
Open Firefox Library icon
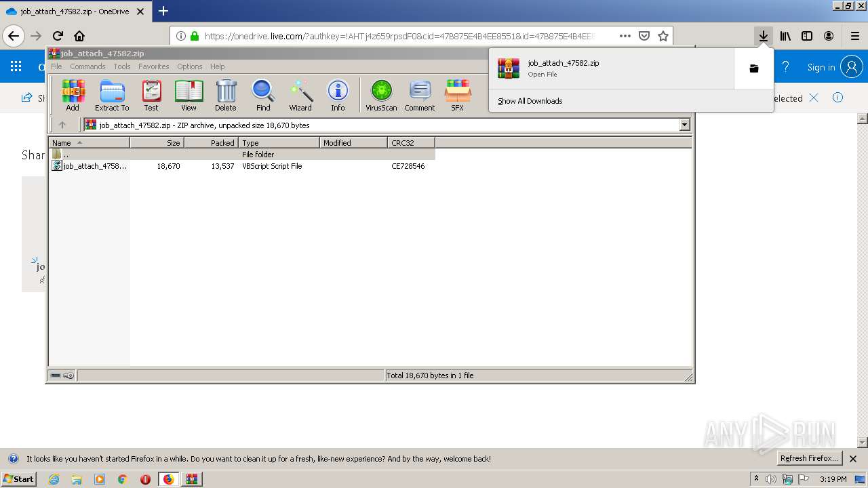point(785,36)
